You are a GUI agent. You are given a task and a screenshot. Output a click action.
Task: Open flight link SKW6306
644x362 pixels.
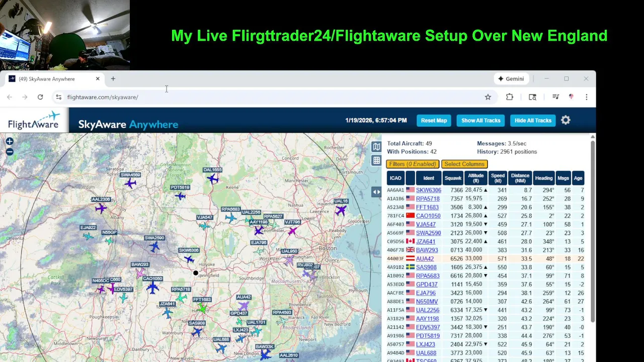pyautogui.click(x=428, y=190)
